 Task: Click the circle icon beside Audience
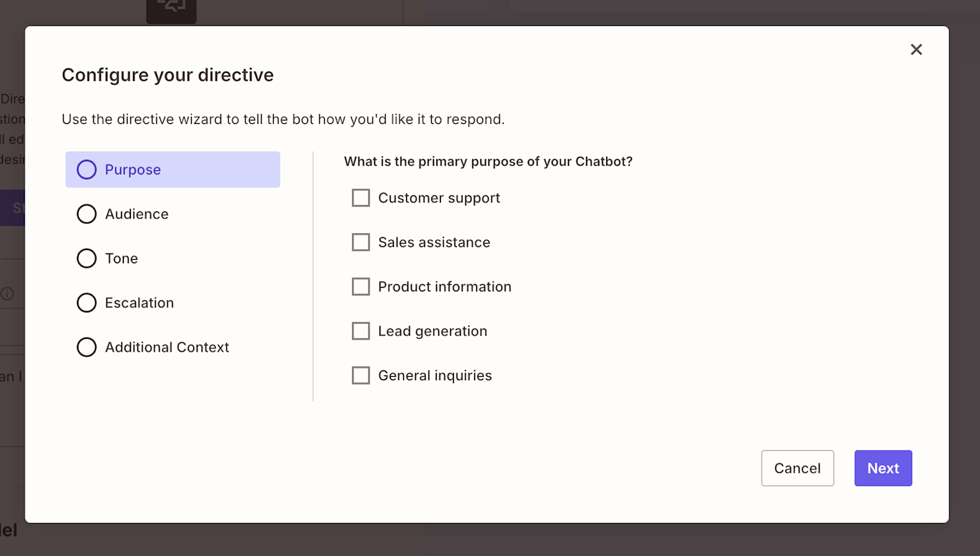pos(87,214)
